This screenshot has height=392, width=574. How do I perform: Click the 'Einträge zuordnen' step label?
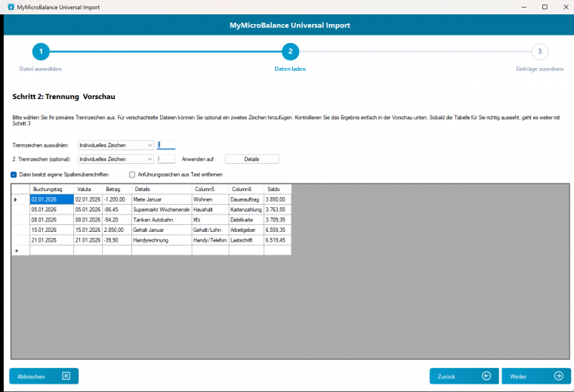pos(539,69)
